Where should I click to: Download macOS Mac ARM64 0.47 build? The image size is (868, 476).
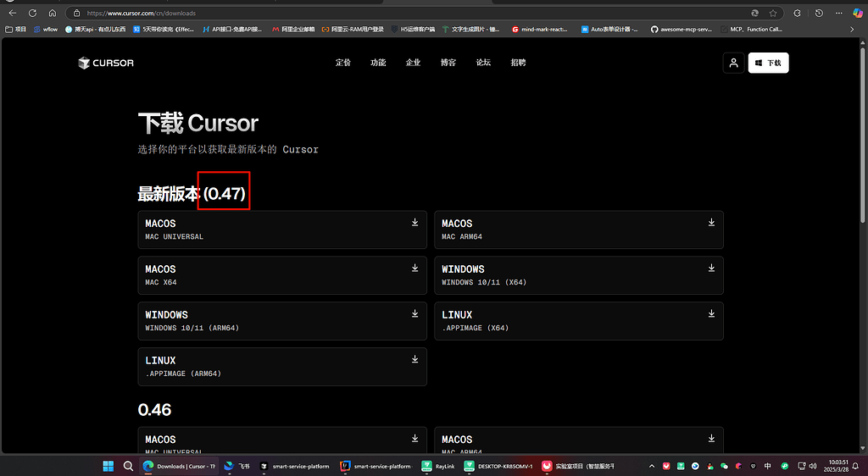(x=578, y=230)
